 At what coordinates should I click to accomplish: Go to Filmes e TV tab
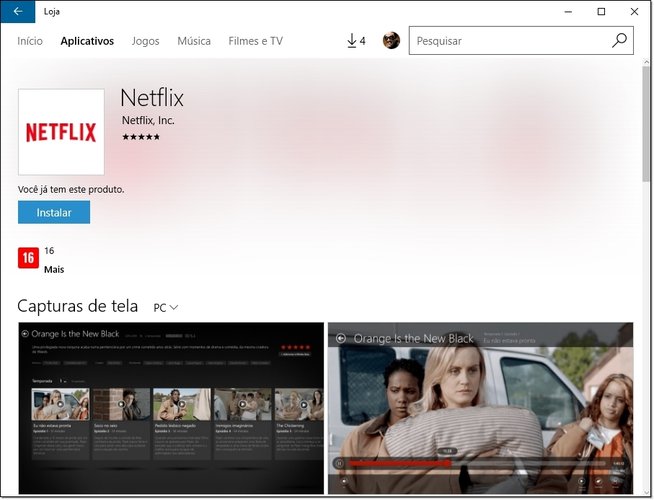tap(256, 41)
